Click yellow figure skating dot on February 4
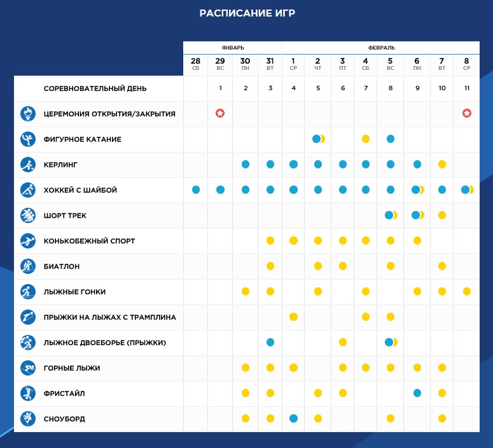Viewport: 493px width, 448px height. [x=366, y=139]
